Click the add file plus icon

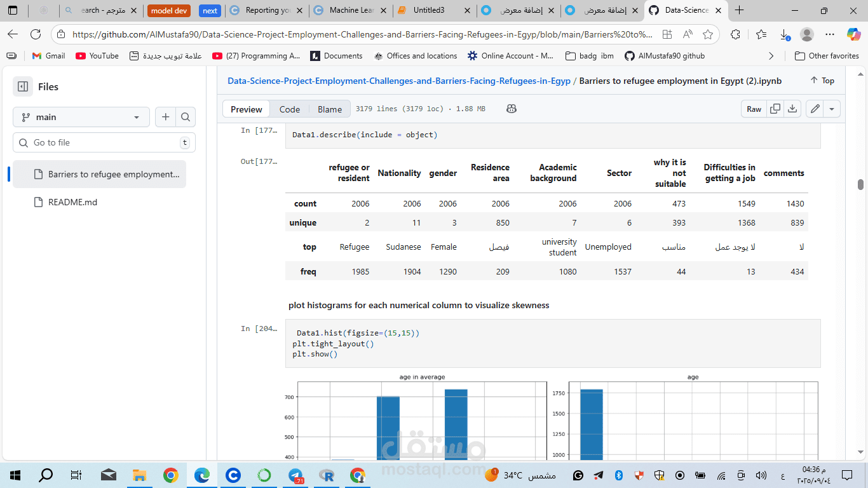pyautogui.click(x=165, y=117)
